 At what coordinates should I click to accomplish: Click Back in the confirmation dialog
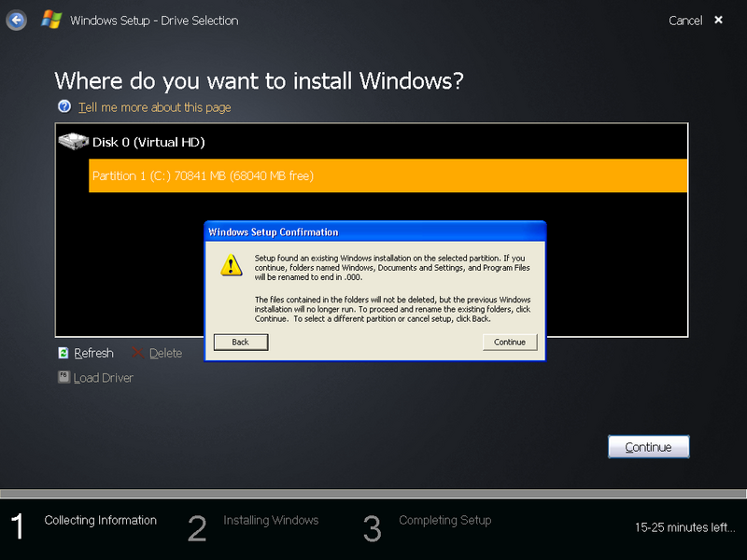pyautogui.click(x=241, y=342)
